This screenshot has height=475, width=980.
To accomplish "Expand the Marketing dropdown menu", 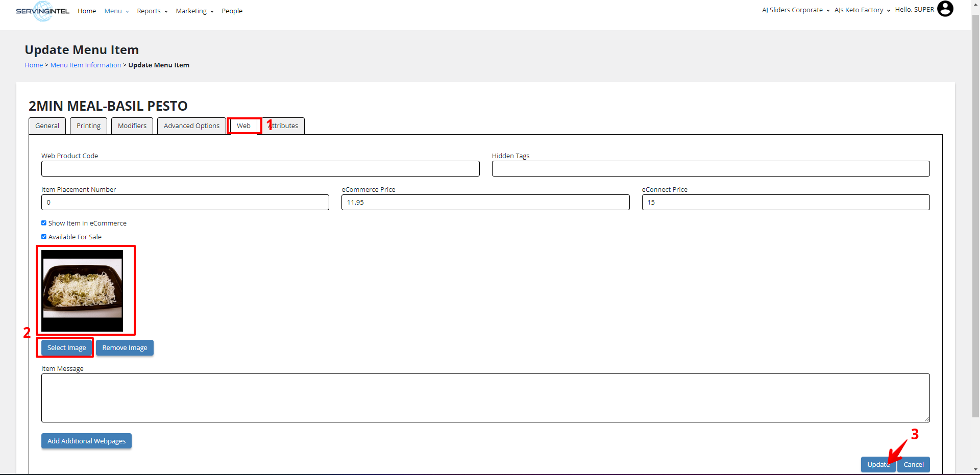I will (194, 11).
